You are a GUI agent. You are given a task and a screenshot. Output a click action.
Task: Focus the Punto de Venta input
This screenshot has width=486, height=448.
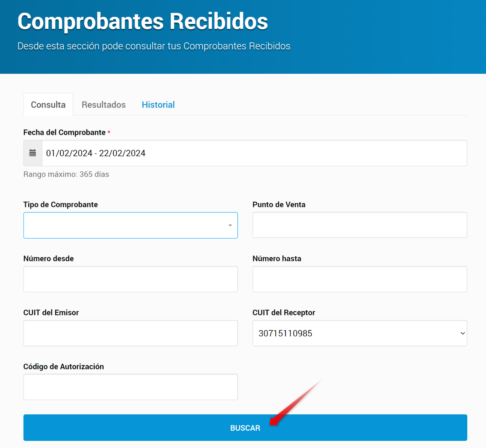click(x=359, y=225)
